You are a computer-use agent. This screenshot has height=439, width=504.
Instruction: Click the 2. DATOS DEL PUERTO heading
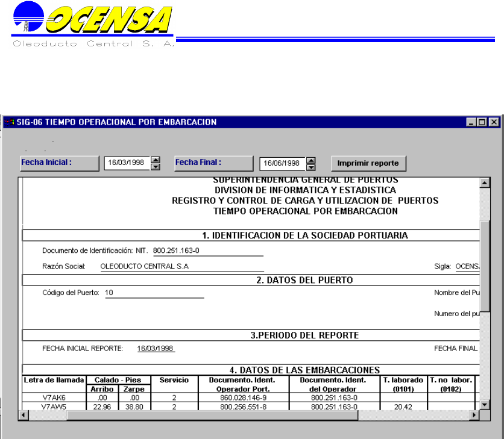tap(304, 280)
